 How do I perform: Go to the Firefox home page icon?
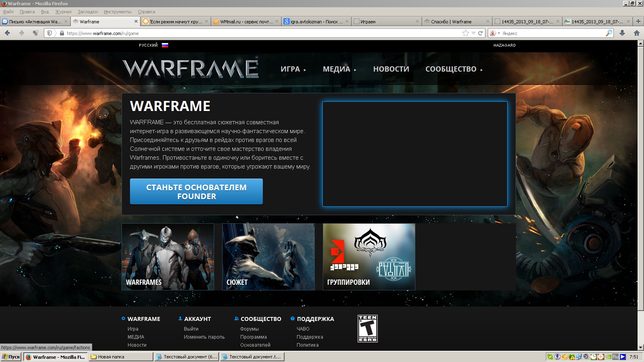point(637,33)
